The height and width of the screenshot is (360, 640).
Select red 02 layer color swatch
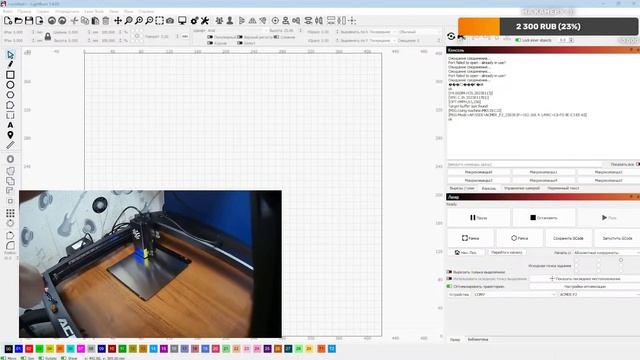click(29, 349)
